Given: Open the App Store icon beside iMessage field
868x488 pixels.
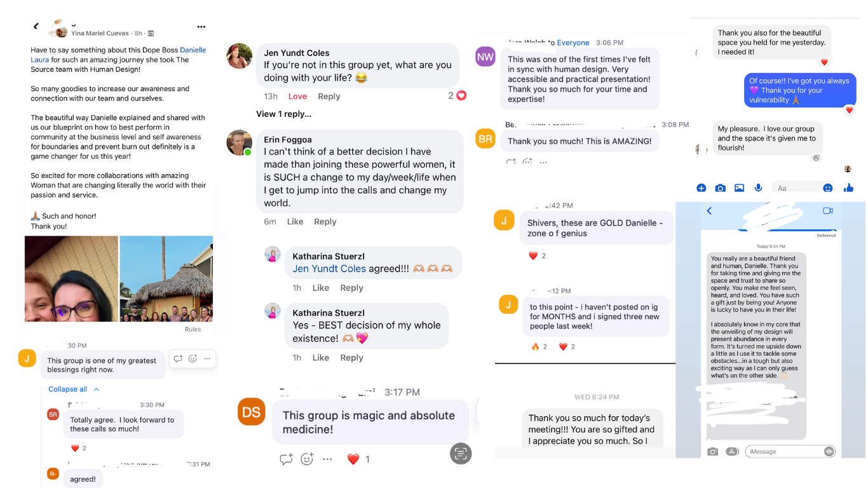Looking at the screenshot, I should [731, 451].
